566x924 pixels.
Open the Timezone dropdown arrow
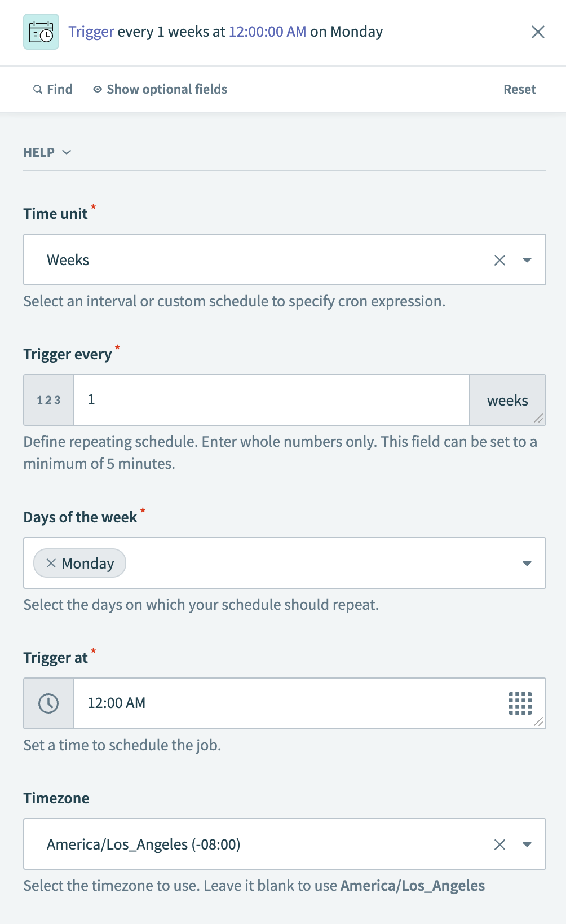click(527, 844)
